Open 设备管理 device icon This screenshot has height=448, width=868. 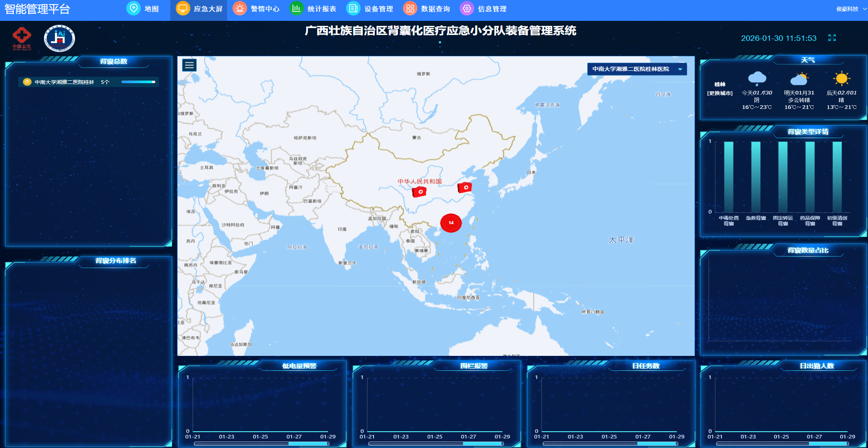point(353,9)
